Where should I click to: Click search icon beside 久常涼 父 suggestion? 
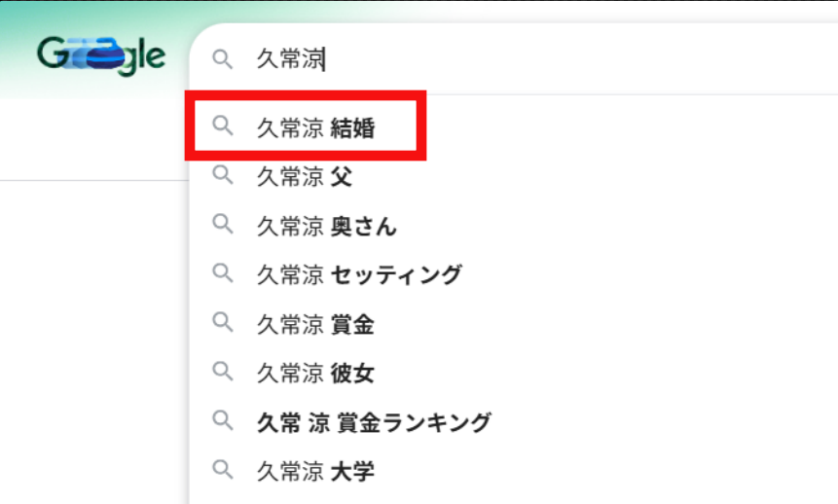pyautogui.click(x=223, y=176)
